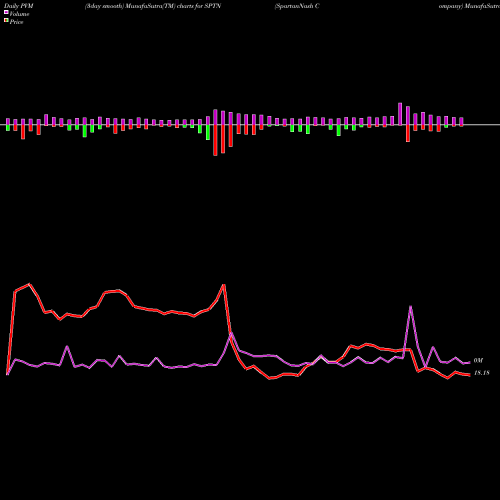Click the Price legend color swatch
This screenshot has height=500, width=500.
click(6, 21)
